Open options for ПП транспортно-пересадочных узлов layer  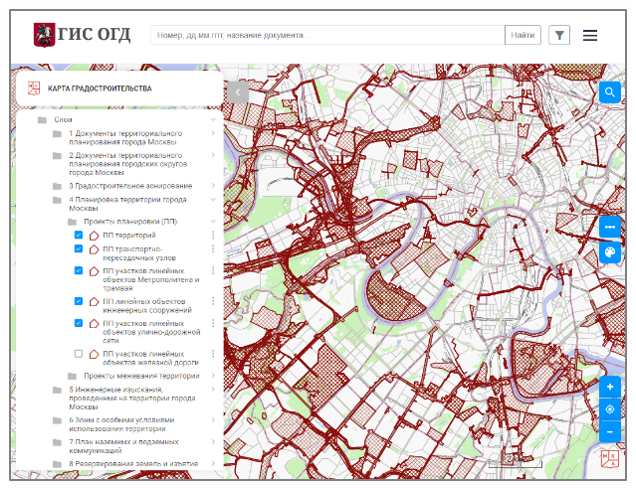coord(213,249)
